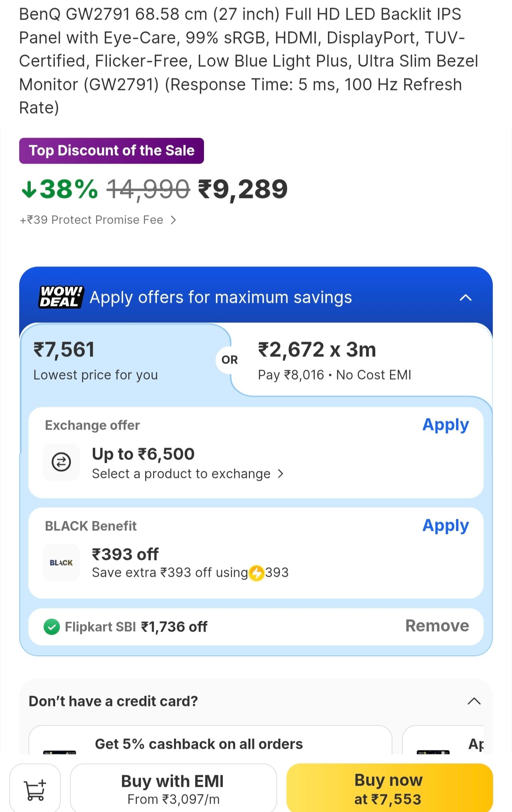Remove the Flipkart SBI offer
The height and width of the screenshot is (812, 512).
point(437,626)
